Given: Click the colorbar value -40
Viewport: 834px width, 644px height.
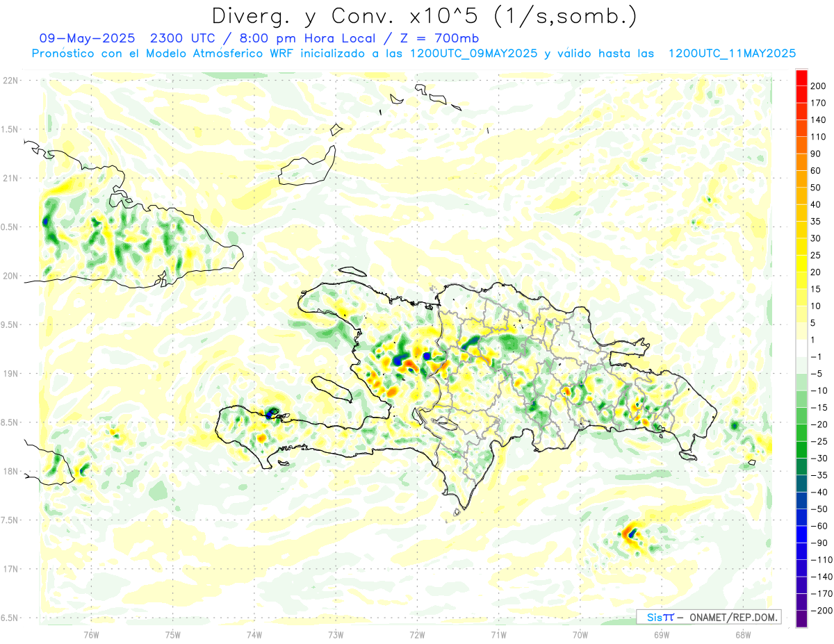Looking at the screenshot, I should tap(819, 492).
